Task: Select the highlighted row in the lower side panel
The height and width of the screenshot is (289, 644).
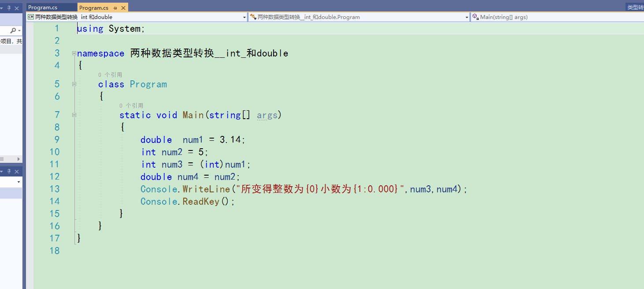Action: click(x=11, y=193)
